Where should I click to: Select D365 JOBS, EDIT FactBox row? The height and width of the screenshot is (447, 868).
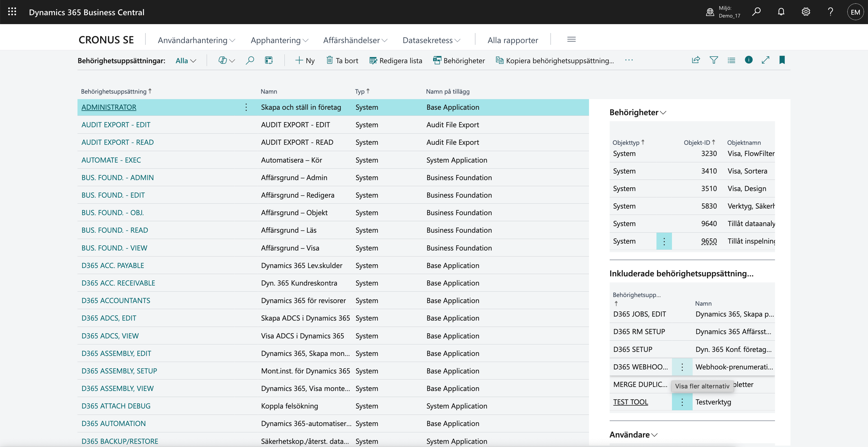(x=692, y=314)
